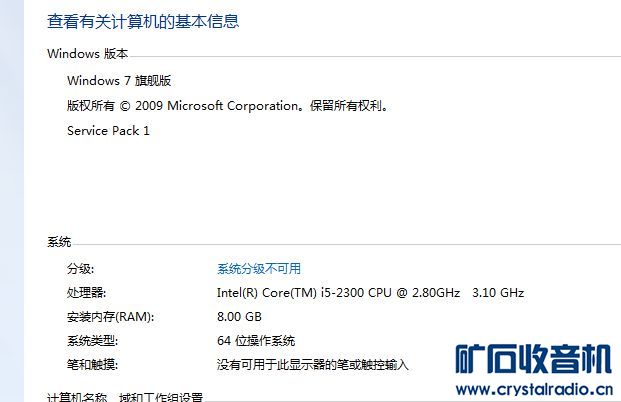Screen dimensions: 621x402
Task: Click the 系统分级不可用 link
Action: [259, 268]
